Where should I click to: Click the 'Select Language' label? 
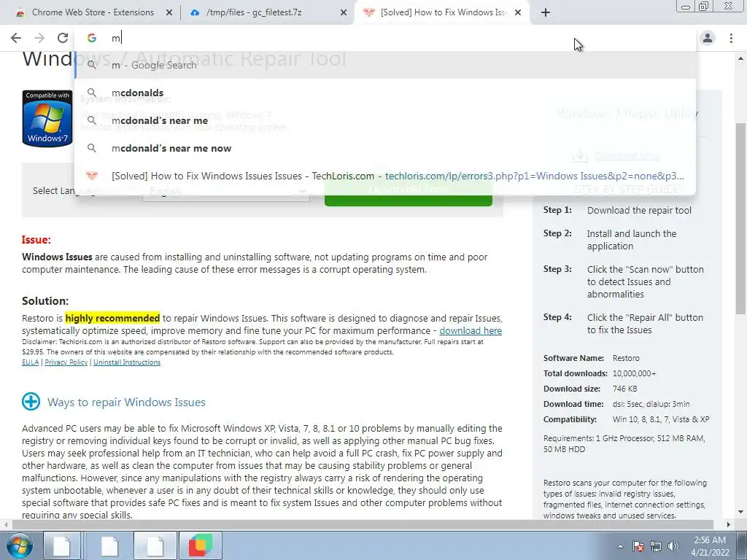coord(66,191)
